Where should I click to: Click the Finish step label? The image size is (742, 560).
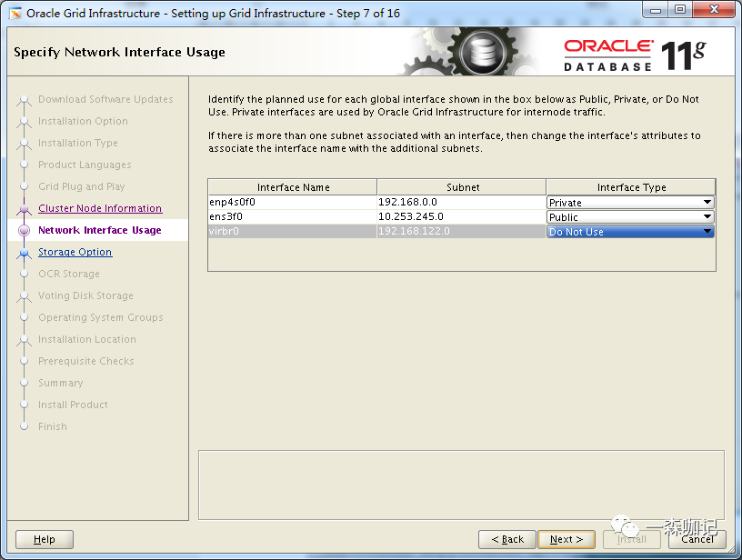[53, 426]
